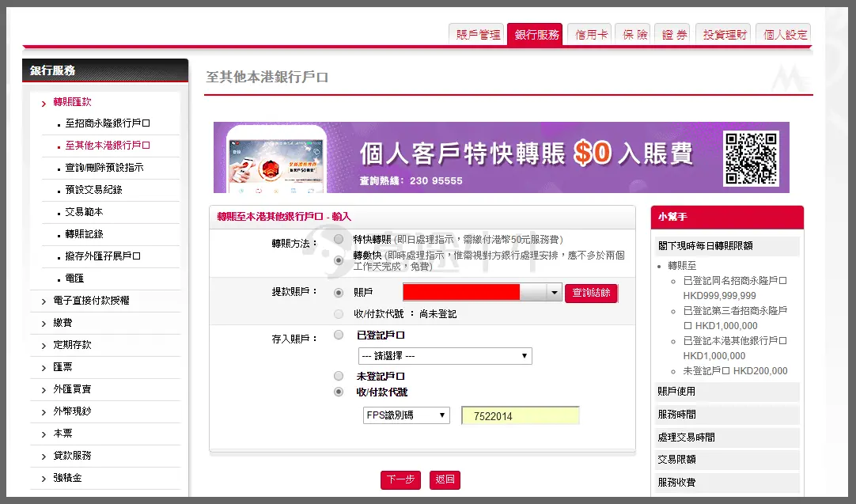The image size is (856, 504).
Task: Click the 下一步 button
Action: coord(400,480)
